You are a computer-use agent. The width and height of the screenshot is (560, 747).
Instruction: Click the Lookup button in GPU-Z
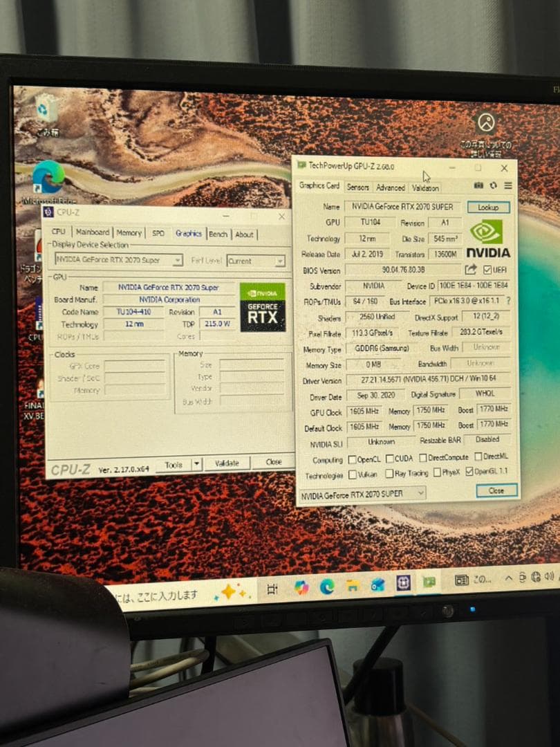coord(488,207)
